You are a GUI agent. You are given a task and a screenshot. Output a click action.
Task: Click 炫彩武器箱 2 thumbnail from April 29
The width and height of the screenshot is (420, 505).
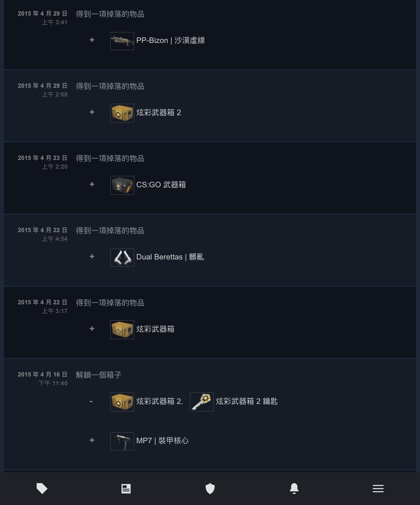click(122, 113)
